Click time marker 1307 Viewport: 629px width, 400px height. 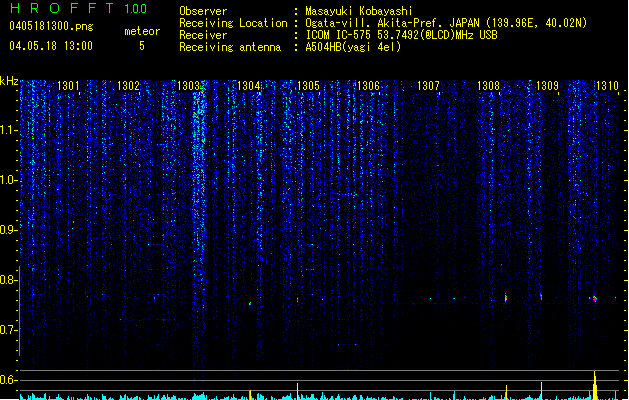tap(428, 86)
